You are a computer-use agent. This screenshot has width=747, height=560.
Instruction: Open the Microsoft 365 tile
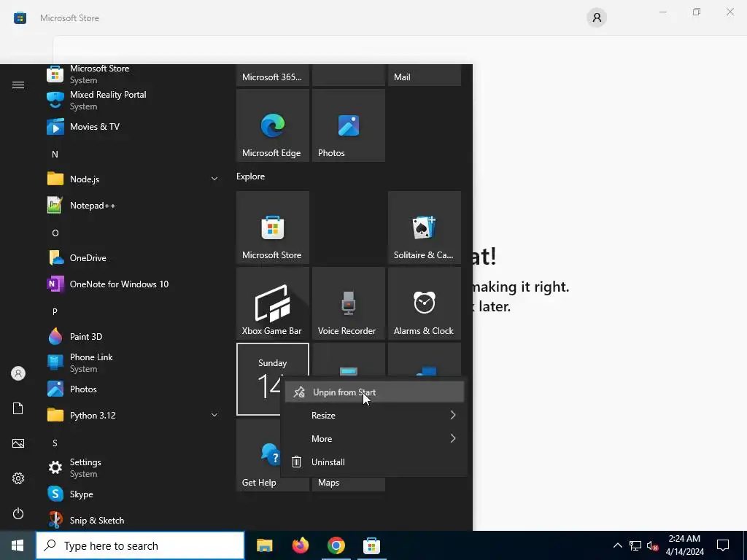click(x=273, y=75)
